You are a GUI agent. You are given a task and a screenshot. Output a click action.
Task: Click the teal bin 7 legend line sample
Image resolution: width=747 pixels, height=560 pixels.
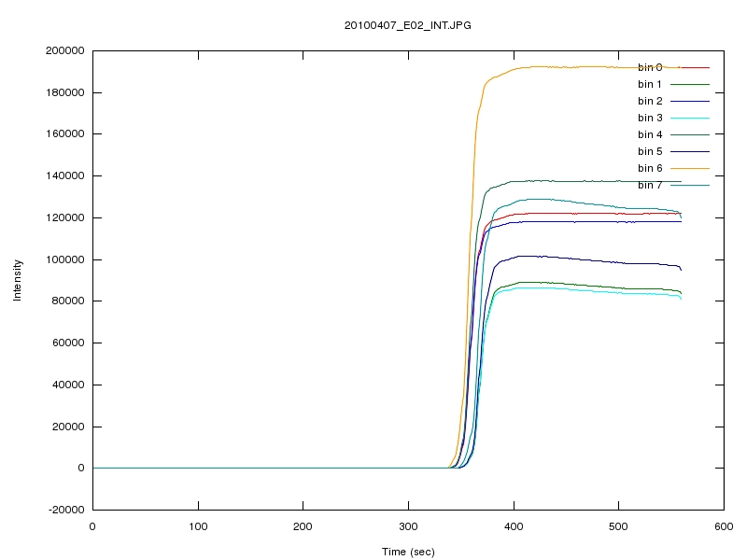(690, 185)
